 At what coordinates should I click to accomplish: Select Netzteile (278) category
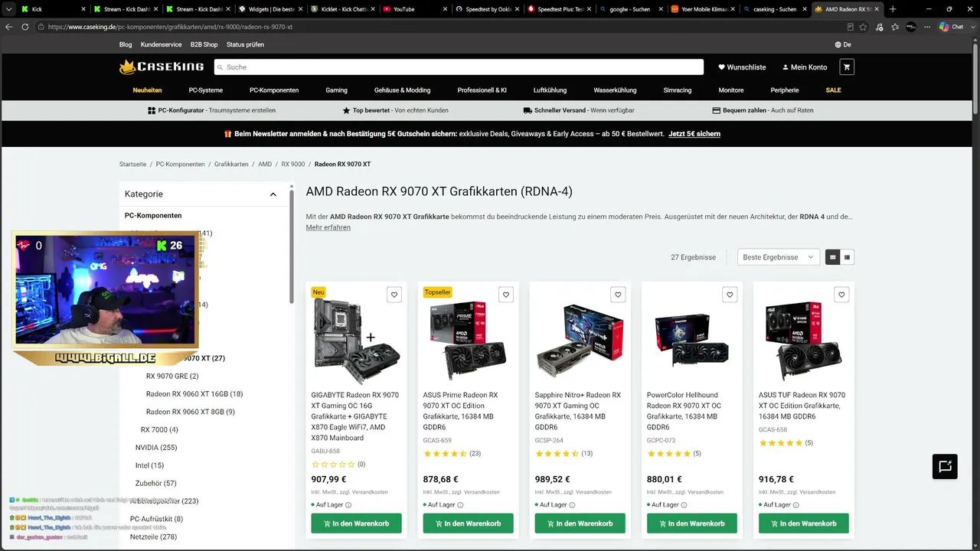click(153, 537)
